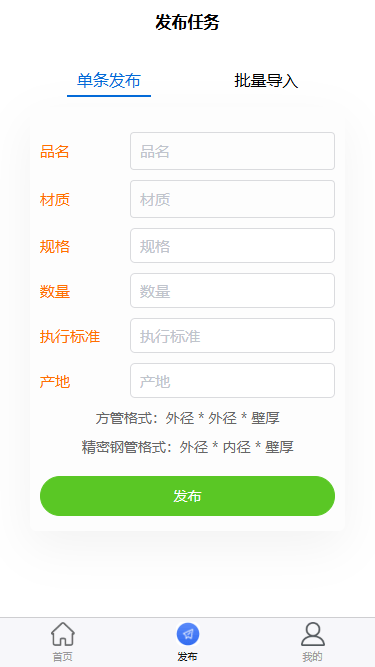
Task: Click the 发布任务 page title
Action: point(187,22)
